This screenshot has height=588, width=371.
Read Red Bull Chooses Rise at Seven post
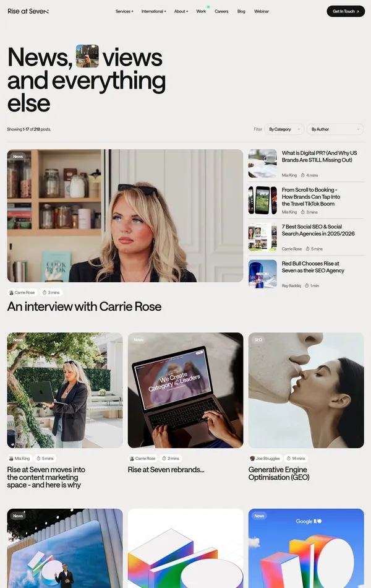click(x=313, y=267)
